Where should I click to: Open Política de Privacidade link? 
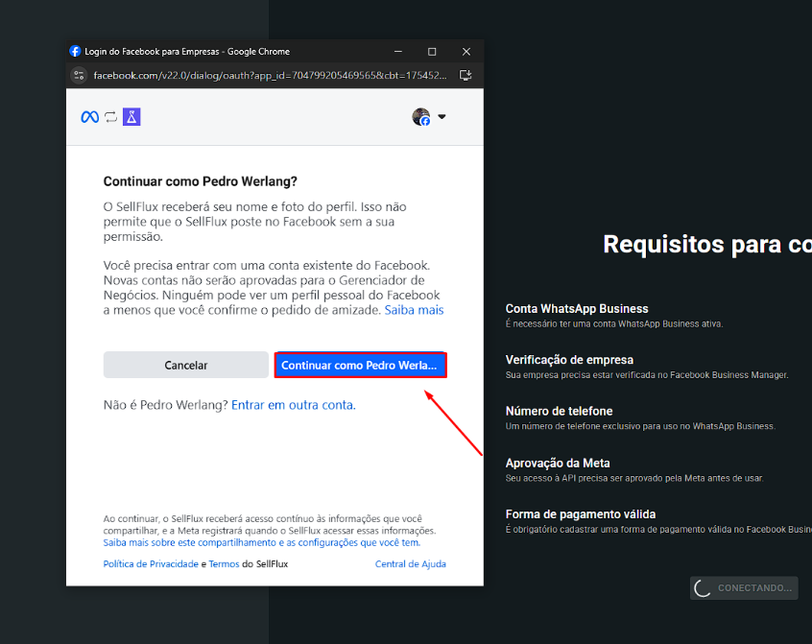tap(151, 563)
